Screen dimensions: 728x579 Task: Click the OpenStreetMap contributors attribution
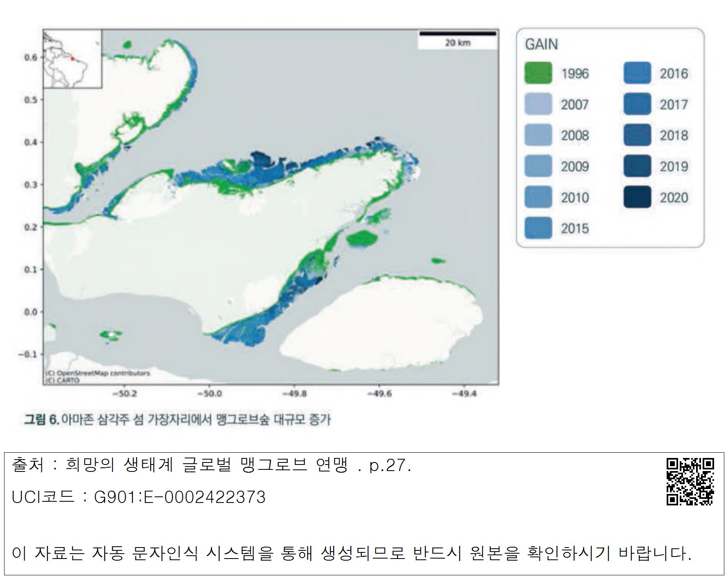pos(97,373)
